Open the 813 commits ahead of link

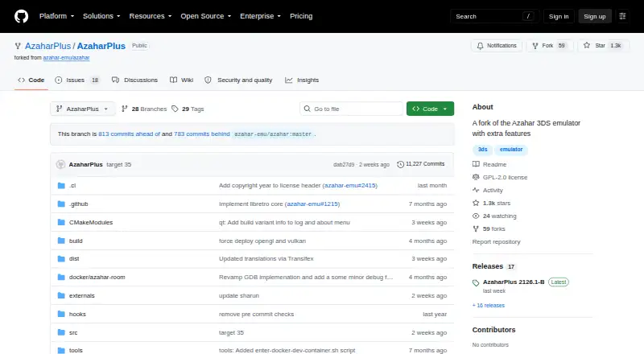tap(129, 134)
